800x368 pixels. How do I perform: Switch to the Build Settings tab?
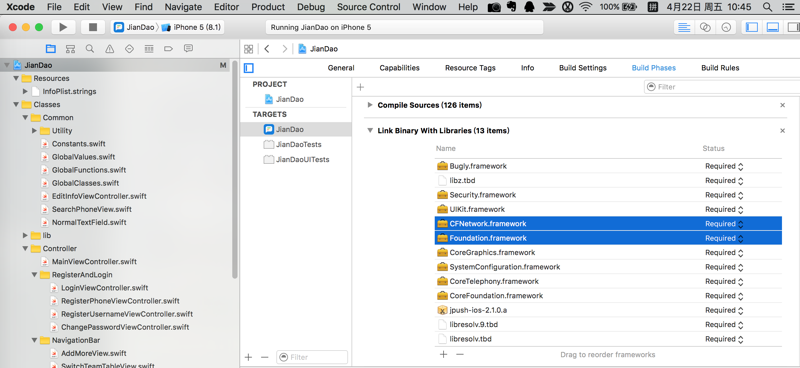583,68
